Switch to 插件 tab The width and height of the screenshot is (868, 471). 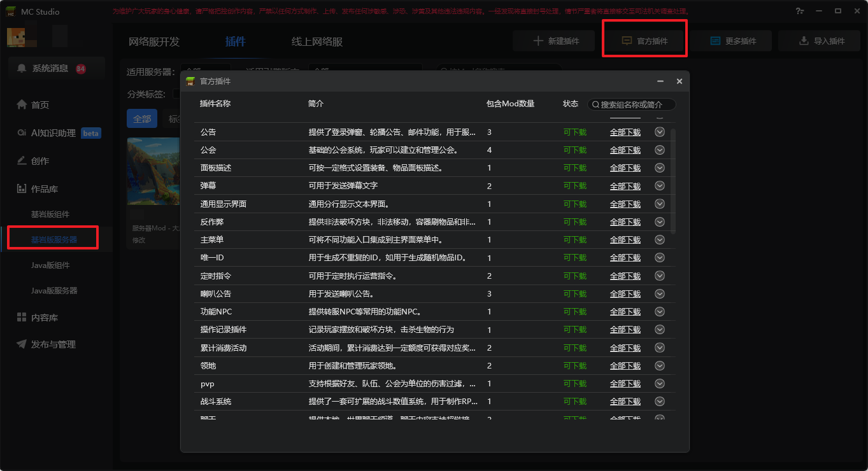click(236, 42)
